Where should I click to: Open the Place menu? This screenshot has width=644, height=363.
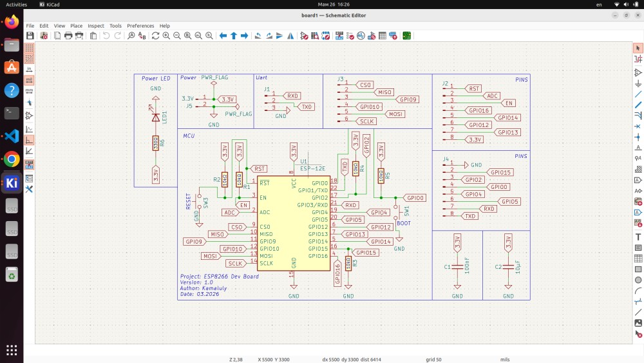(x=77, y=26)
